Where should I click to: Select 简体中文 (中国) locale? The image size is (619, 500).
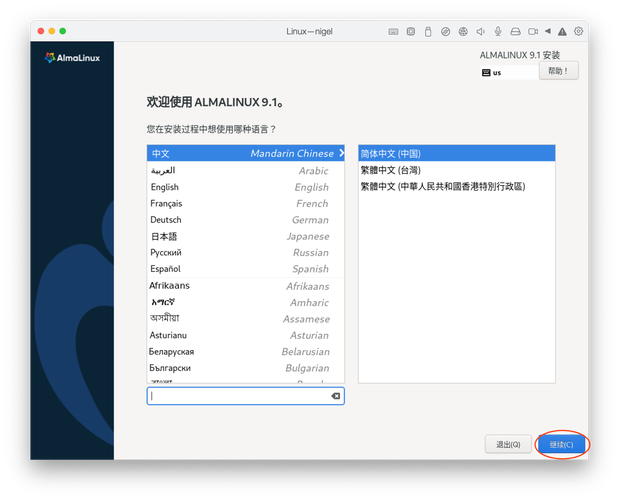[457, 154]
